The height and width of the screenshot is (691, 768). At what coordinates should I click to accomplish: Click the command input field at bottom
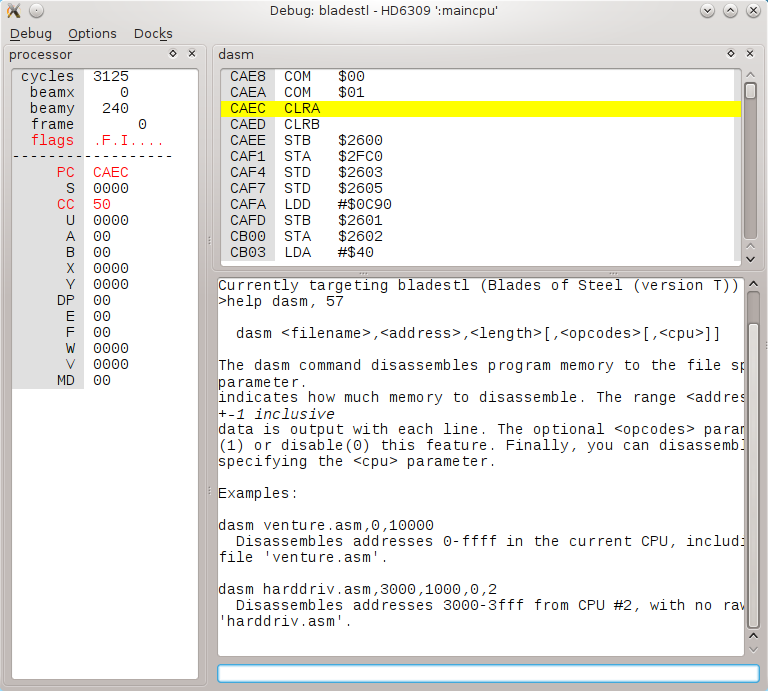click(488, 673)
